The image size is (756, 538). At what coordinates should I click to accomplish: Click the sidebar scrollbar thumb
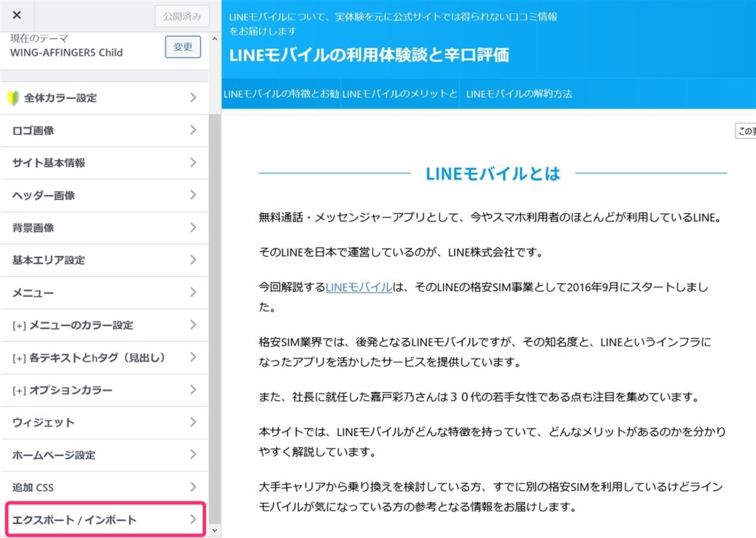click(215, 318)
